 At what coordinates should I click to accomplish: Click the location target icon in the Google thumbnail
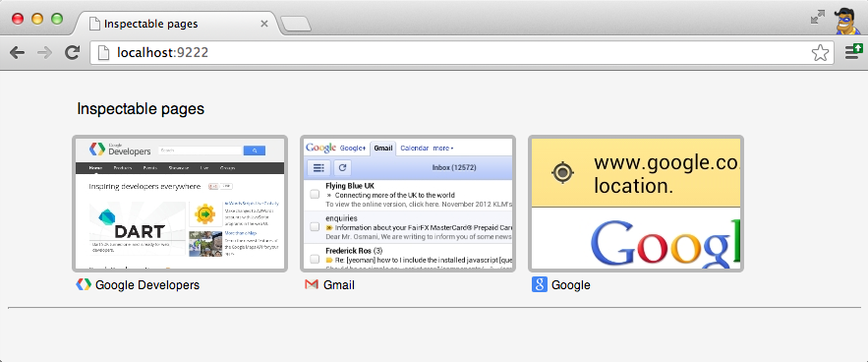point(562,173)
